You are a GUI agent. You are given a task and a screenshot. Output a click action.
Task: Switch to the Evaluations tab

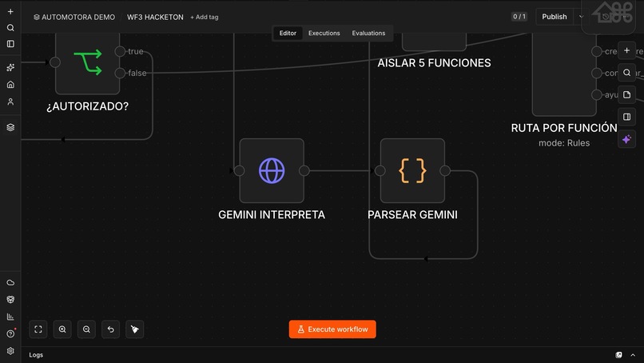(368, 34)
